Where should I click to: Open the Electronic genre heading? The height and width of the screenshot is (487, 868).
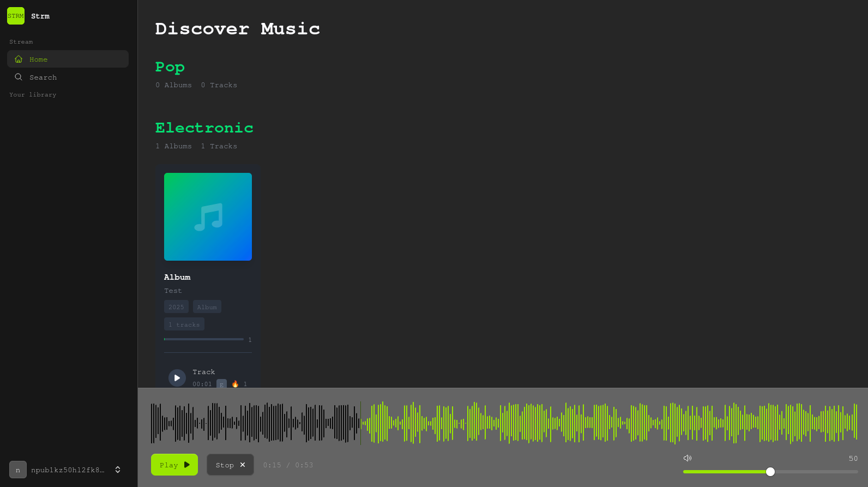pyautogui.click(x=204, y=128)
